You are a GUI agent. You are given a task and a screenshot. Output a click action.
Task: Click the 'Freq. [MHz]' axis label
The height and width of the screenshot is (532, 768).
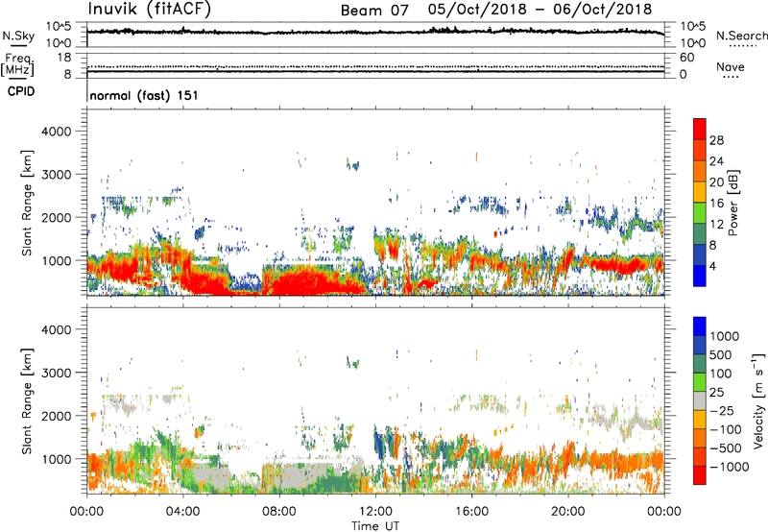pos(17,65)
